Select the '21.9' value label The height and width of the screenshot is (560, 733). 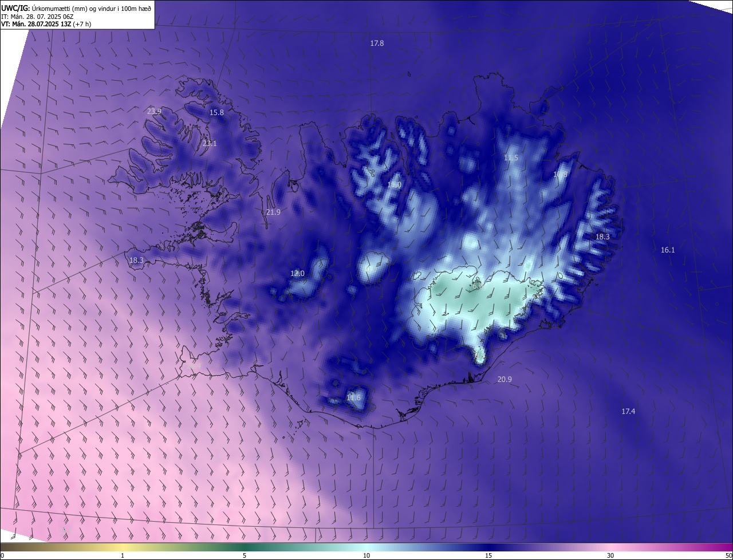tap(273, 212)
